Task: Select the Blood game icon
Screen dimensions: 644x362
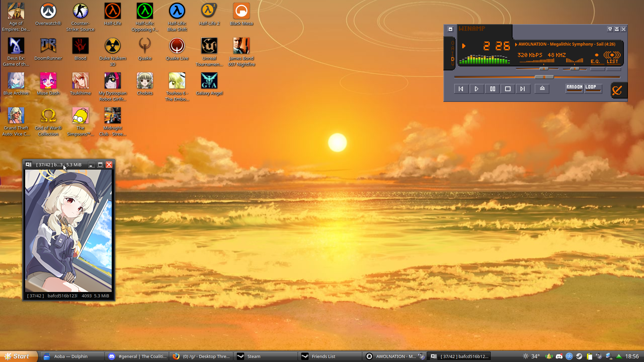Action: pyautogui.click(x=80, y=49)
